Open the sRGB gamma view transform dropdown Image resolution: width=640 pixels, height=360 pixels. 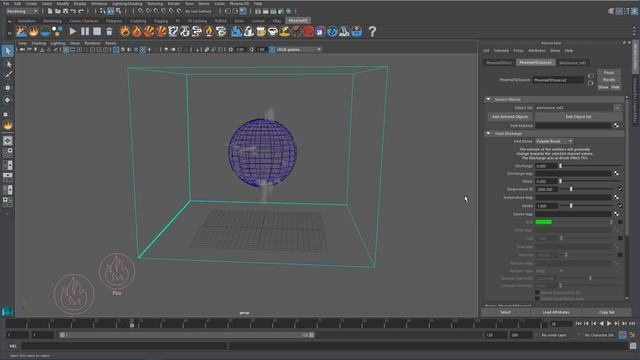[299, 49]
